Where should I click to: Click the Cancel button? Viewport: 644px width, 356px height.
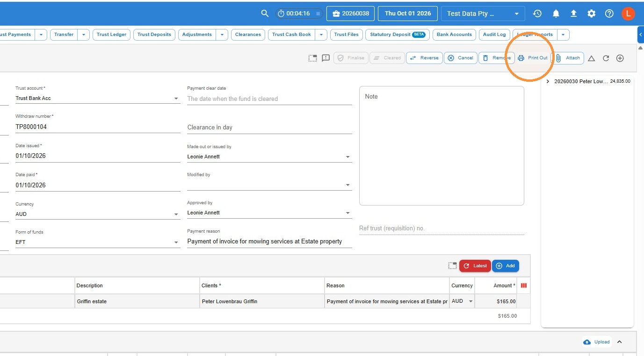(461, 58)
